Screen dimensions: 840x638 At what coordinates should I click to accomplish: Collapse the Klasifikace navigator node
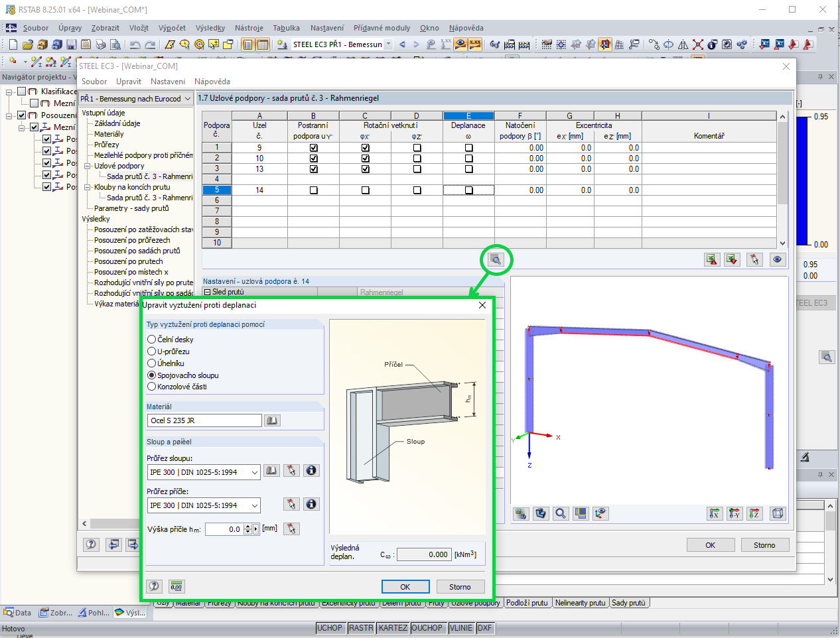9,92
